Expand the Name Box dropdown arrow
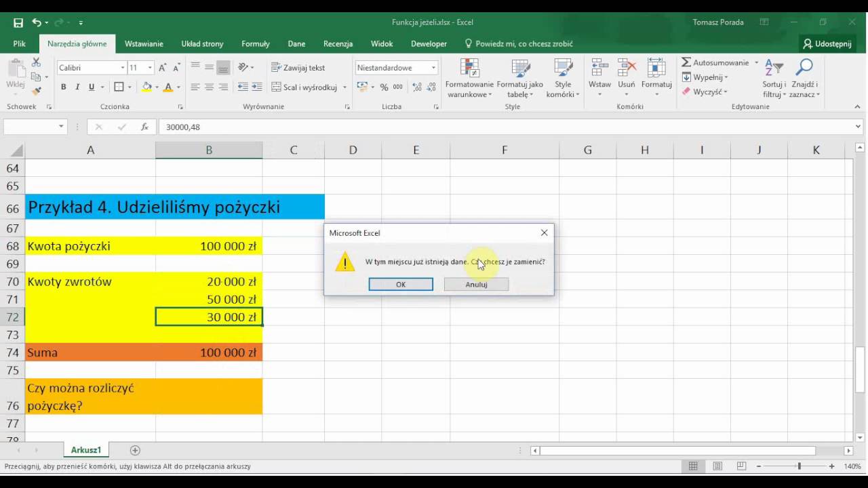 click(61, 127)
